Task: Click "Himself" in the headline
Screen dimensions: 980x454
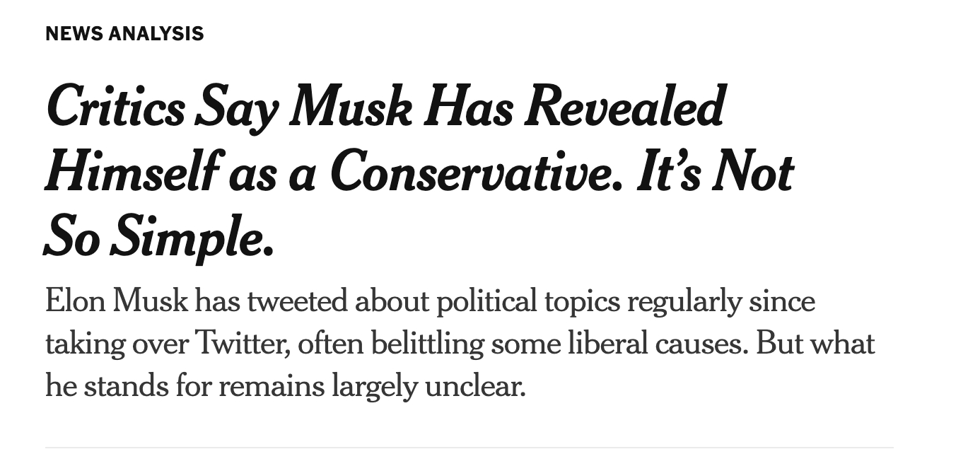Action: coord(129,172)
